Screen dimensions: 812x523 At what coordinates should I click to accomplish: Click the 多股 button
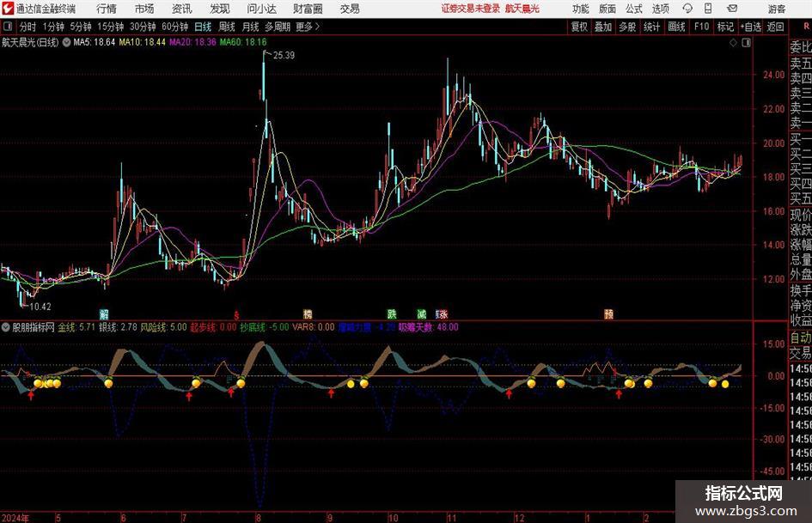click(626, 27)
